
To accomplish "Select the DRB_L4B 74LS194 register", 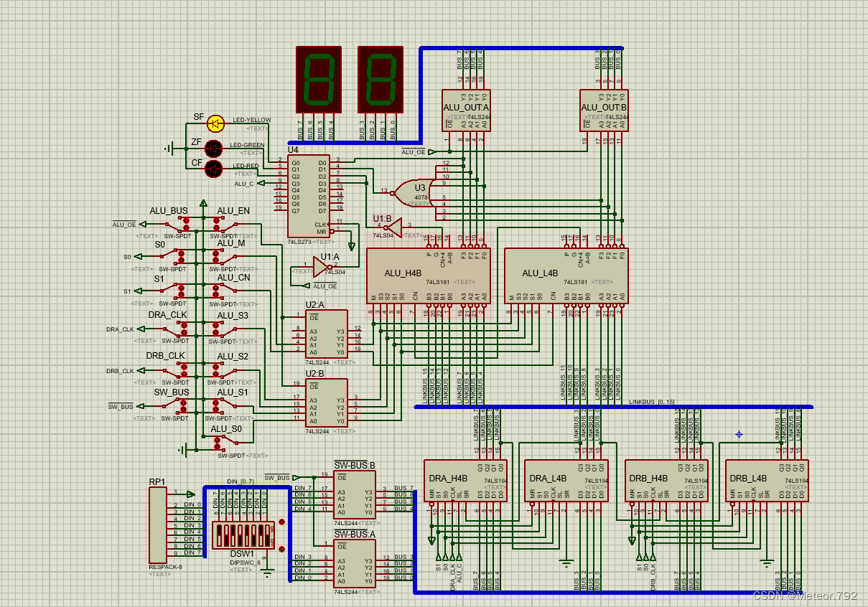I will tap(767, 481).
